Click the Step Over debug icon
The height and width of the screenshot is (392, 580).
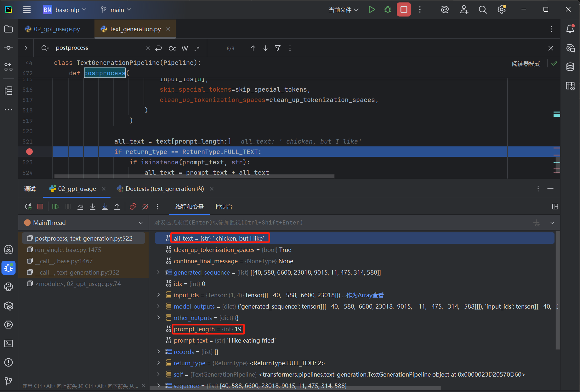(80, 207)
